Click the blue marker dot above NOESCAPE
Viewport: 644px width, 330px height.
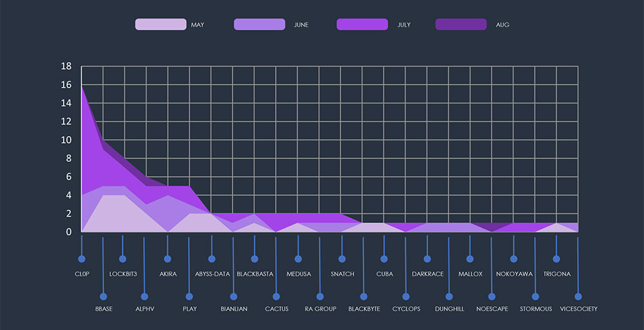tap(491, 296)
